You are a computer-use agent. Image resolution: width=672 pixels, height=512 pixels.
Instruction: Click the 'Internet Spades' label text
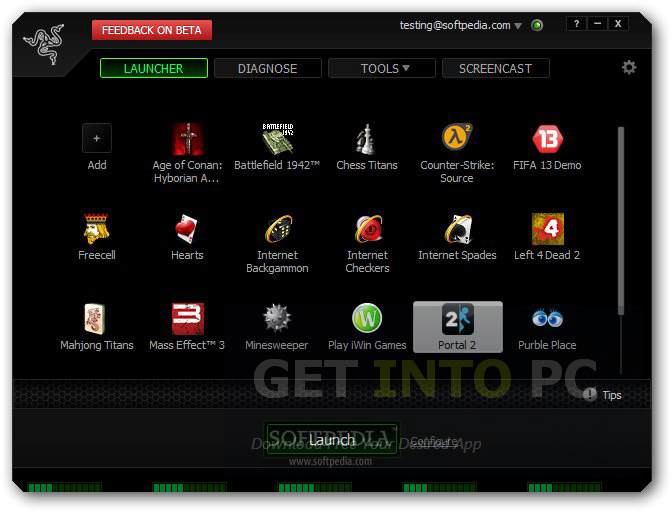(457, 255)
